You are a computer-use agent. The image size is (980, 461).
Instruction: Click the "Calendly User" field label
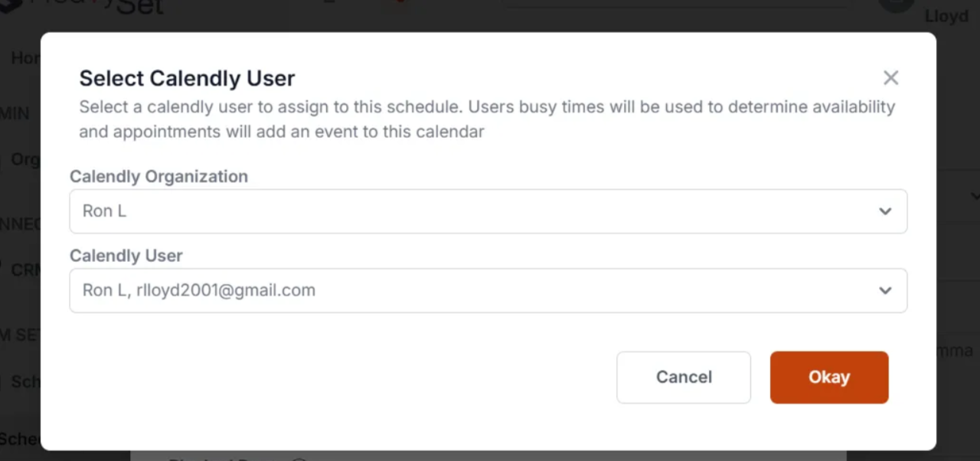[x=126, y=255]
